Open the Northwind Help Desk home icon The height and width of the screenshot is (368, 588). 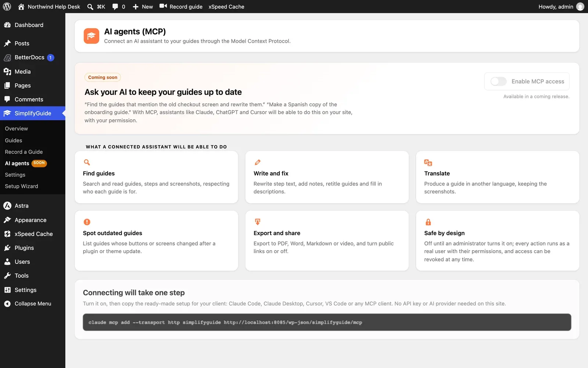click(x=21, y=7)
